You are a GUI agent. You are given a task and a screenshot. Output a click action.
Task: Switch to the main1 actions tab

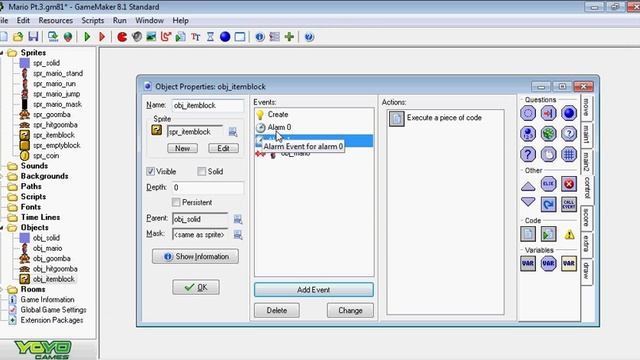[586, 134]
